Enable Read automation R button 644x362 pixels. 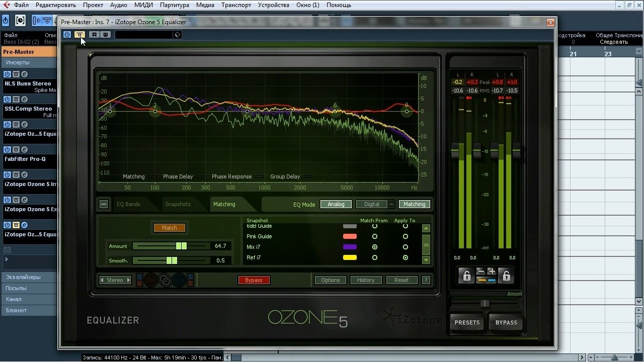[94, 35]
